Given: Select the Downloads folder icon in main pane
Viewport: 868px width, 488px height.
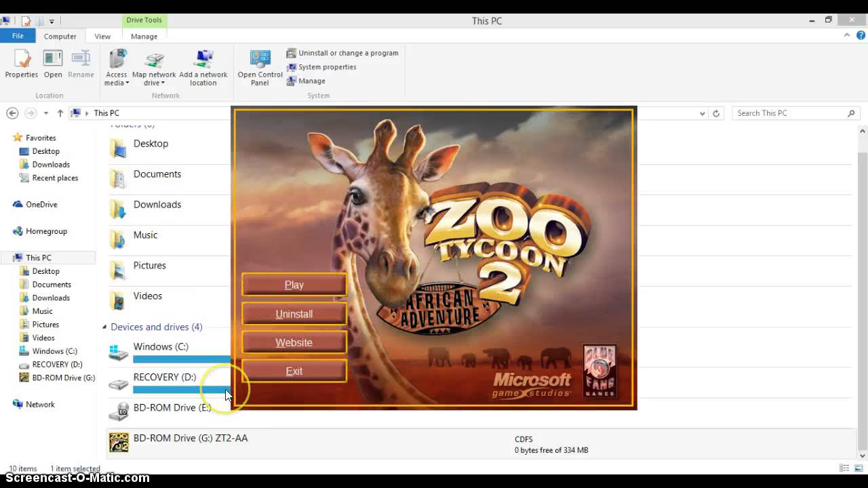Looking at the screenshot, I should [119, 209].
